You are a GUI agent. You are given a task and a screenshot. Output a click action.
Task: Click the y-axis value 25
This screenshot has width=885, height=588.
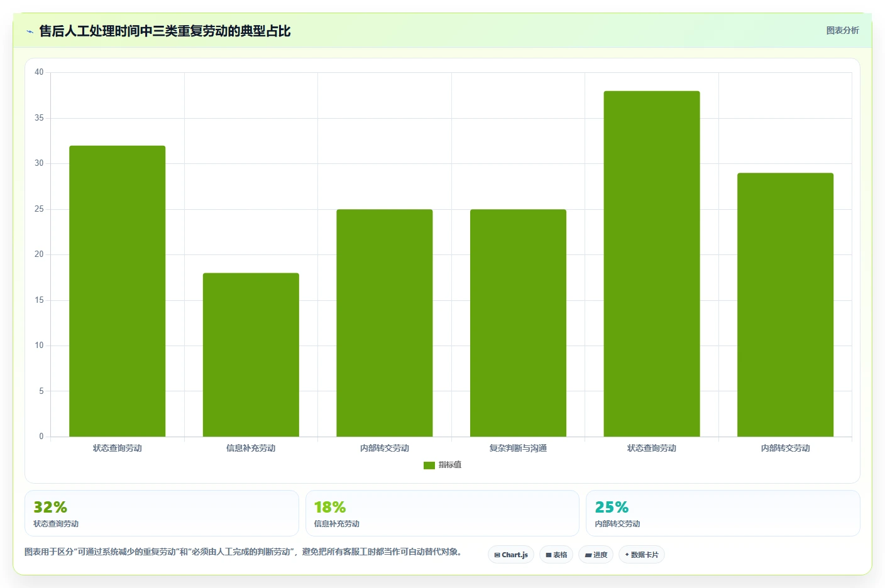[39, 209]
